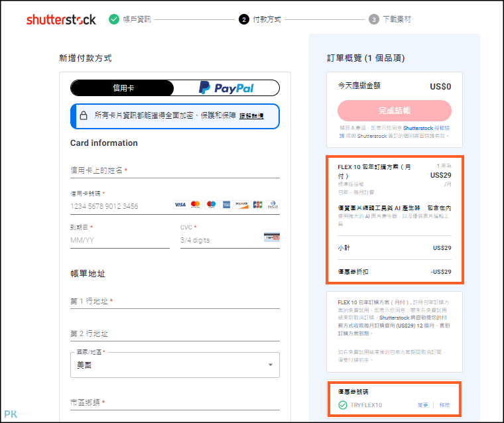The width and height of the screenshot is (504, 423).
Task: Click the 'Card information' heading
Action: (x=104, y=143)
